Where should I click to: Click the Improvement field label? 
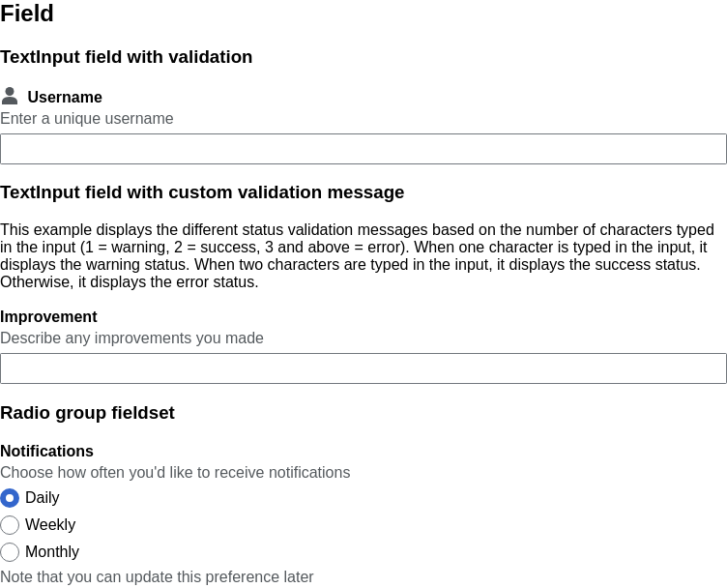click(48, 316)
